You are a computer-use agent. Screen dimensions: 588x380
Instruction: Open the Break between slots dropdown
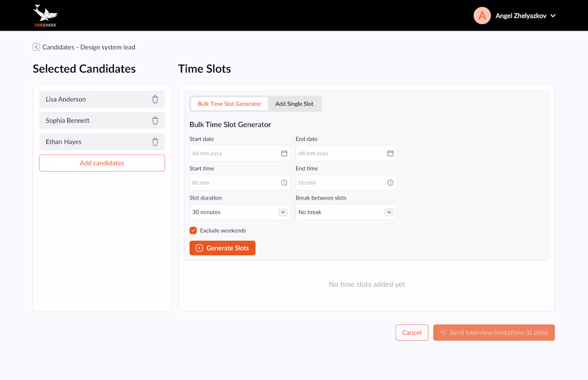tap(389, 212)
